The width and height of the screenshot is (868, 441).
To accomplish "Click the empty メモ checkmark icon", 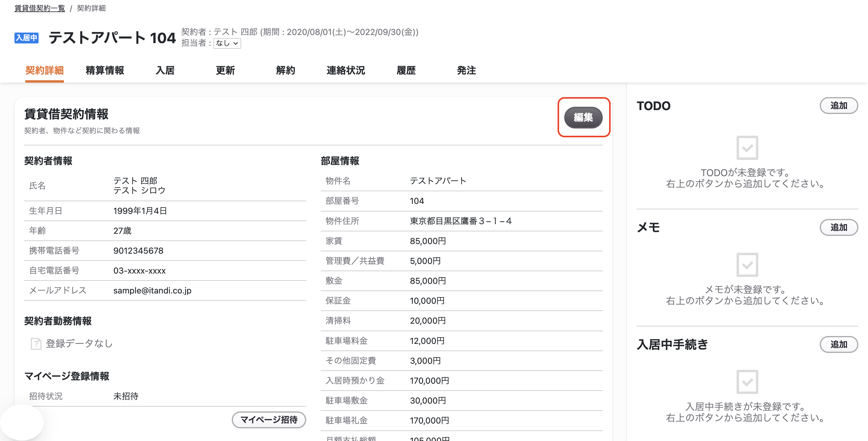I will point(747,265).
